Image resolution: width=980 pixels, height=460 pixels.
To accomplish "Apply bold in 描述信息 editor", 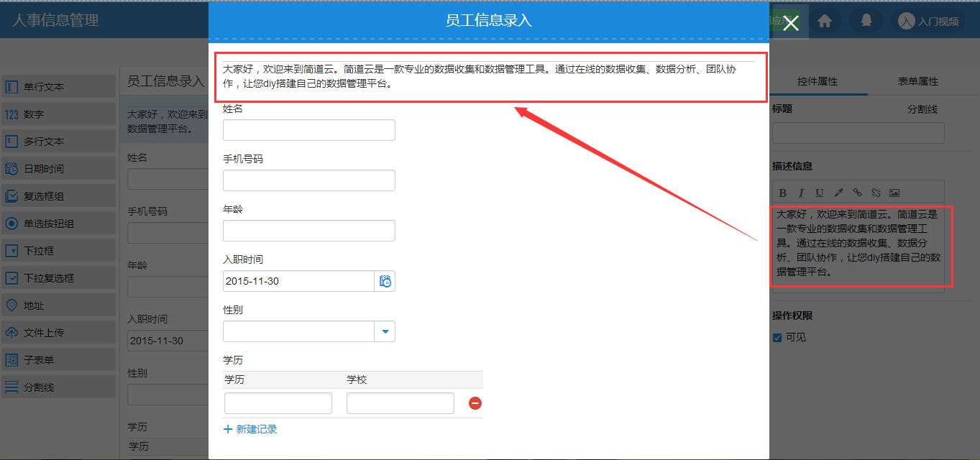I will click(x=782, y=193).
